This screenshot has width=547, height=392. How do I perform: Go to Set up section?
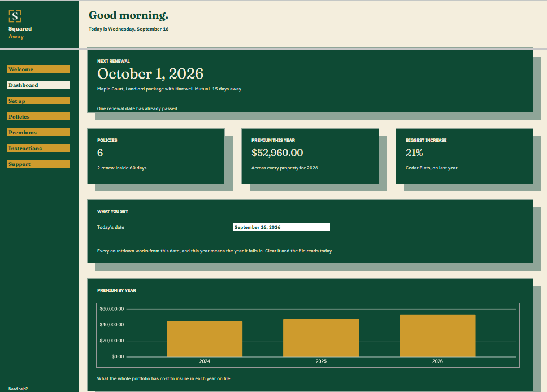pos(38,101)
